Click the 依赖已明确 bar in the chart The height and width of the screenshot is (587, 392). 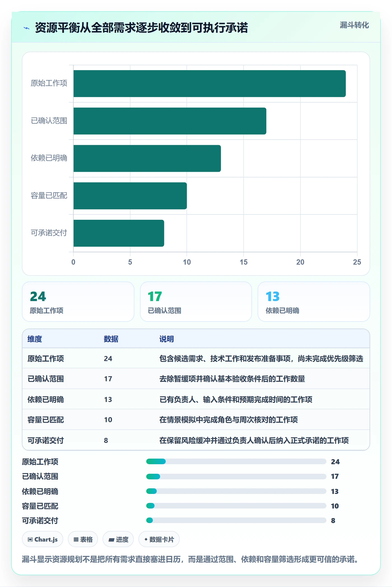147,158
